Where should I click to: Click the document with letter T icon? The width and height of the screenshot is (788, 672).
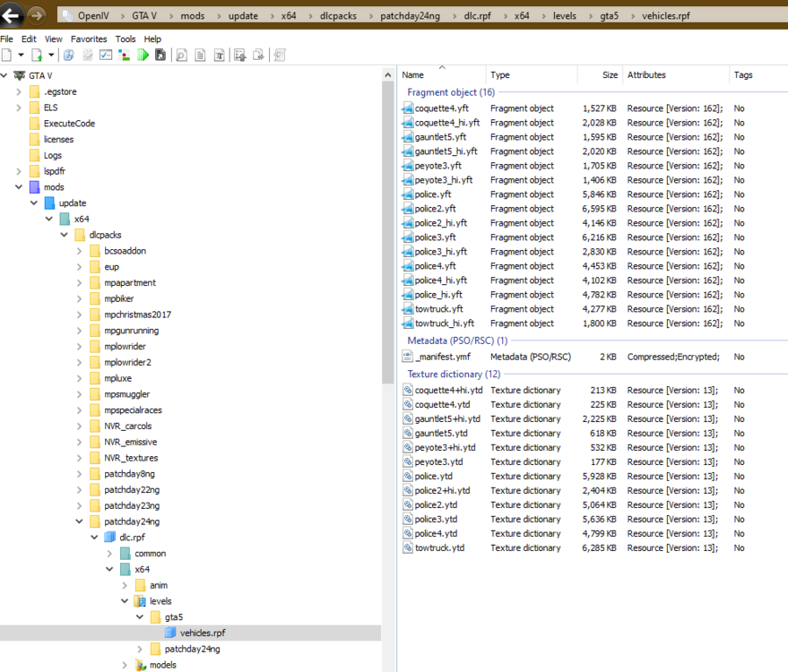pos(219,56)
